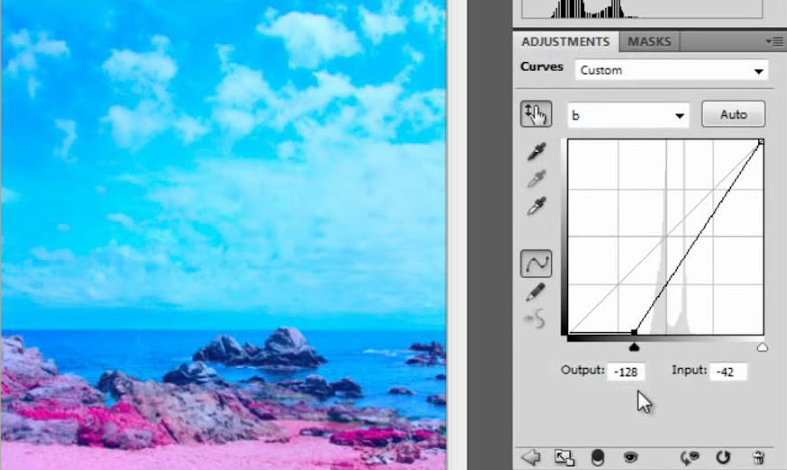Switch panel to expanded view icon
Image resolution: width=787 pixels, height=470 pixels.
coord(564,457)
